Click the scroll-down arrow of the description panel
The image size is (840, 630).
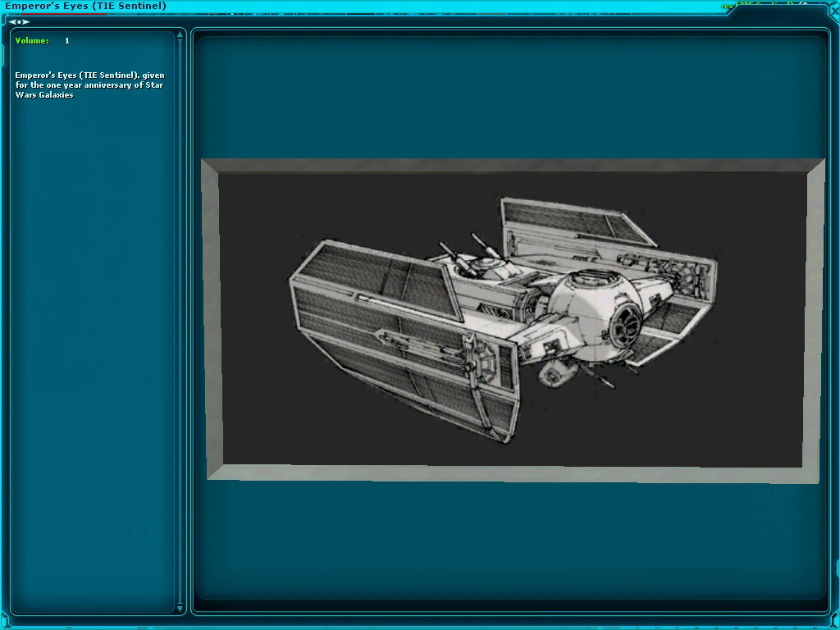180,609
